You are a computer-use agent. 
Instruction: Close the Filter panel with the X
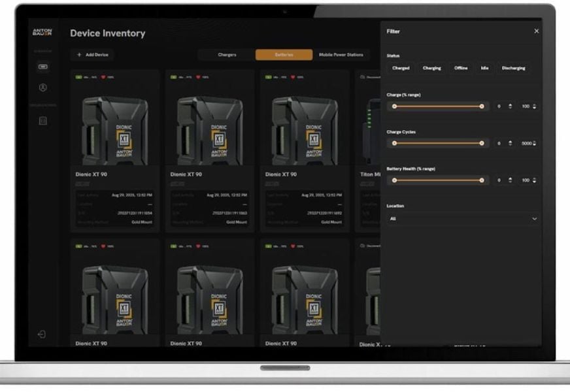536,31
